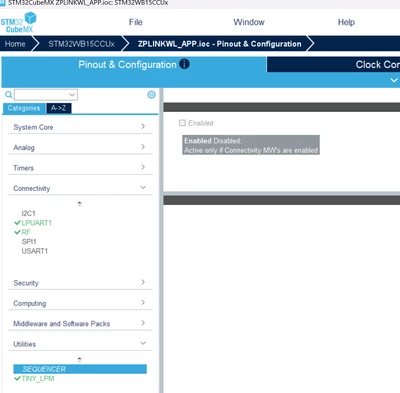Go to Home breadcrumb
Viewport: 400px width, 393px height.
coord(15,44)
